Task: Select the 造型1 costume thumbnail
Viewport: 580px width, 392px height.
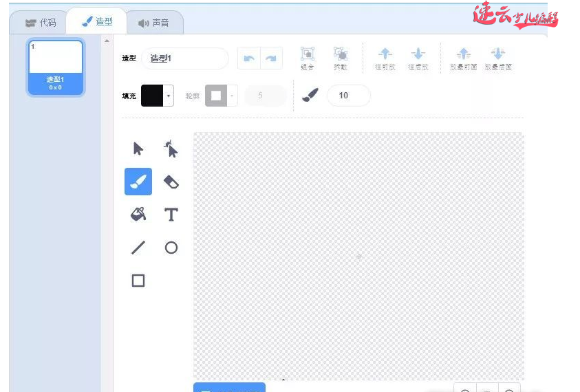Action: (55, 67)
